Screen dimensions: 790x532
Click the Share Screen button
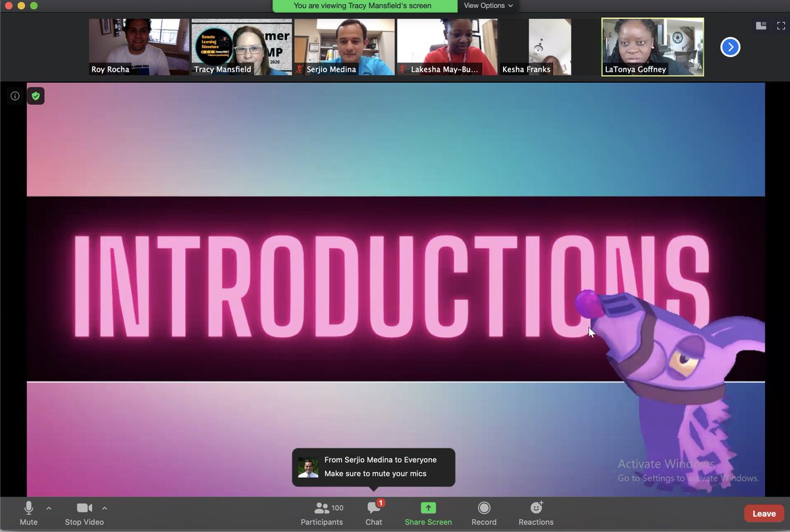(429, 513)
